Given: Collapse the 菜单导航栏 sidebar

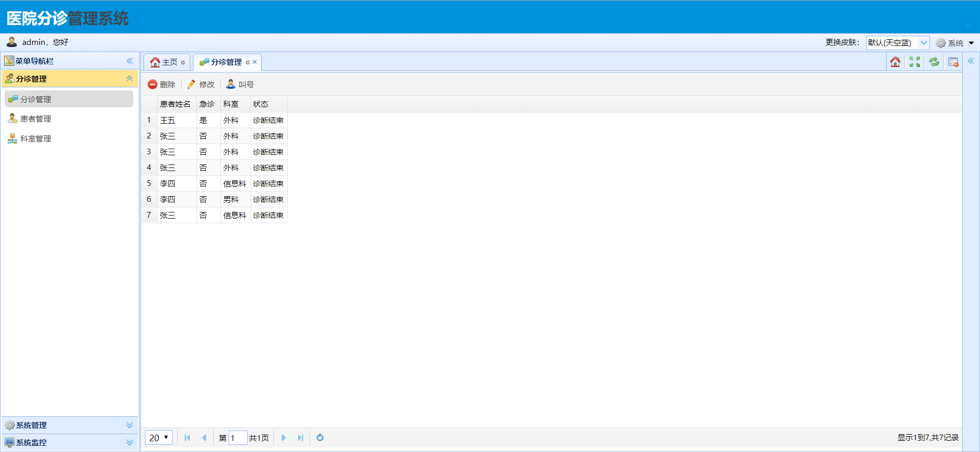Looking at the screenshot, I should click(x=130, y=61).
